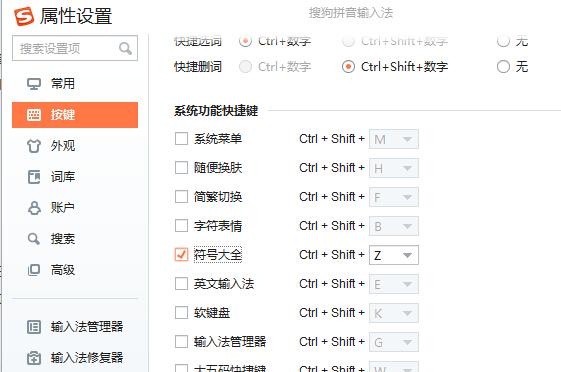Uncheck the 符号大全 shortcut checkbox
The image size is (561, 372).
click(x=181, y=255)
